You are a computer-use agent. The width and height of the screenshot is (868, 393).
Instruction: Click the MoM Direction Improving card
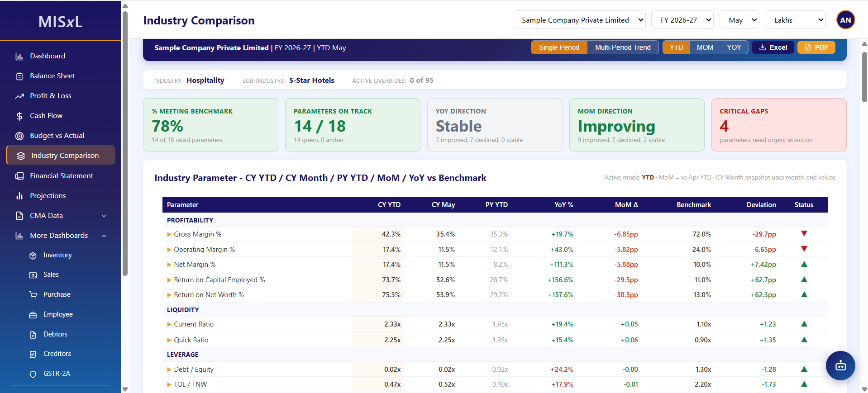coord(637,125)
